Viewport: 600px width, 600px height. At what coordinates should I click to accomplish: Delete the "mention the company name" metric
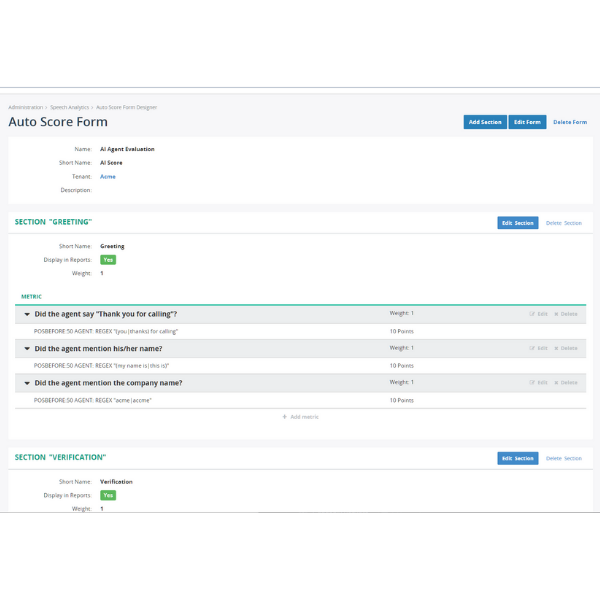(x=566, y=382)
